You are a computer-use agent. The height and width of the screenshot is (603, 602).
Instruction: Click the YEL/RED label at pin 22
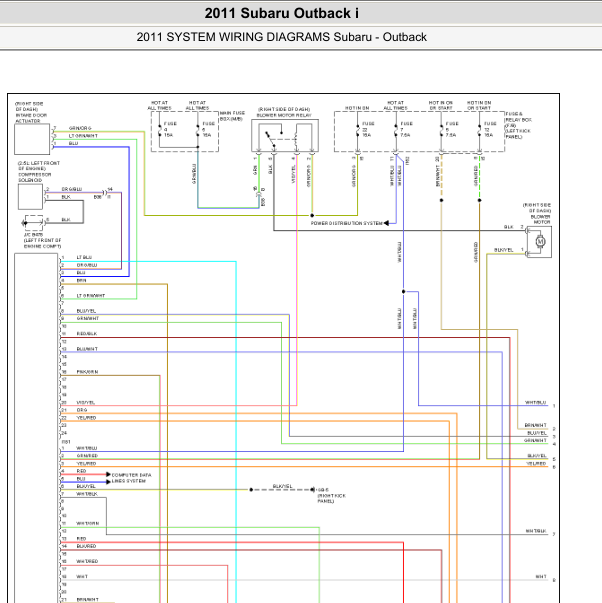tap(86, 418)
